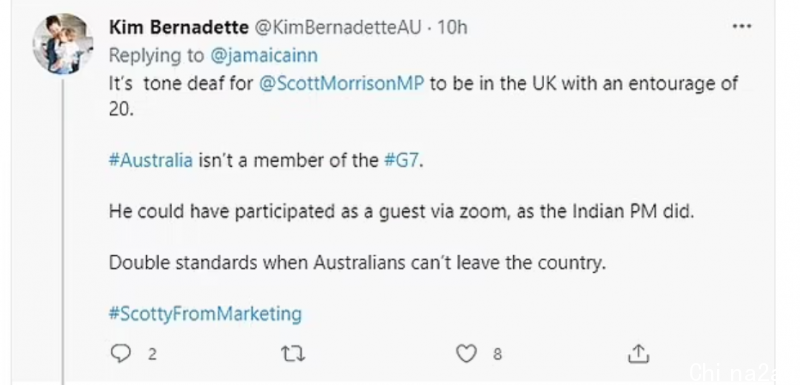The height and width of the screenshot is (385, 800).
Task: Like the tweet with the heart icon
Action: (466, 353)
